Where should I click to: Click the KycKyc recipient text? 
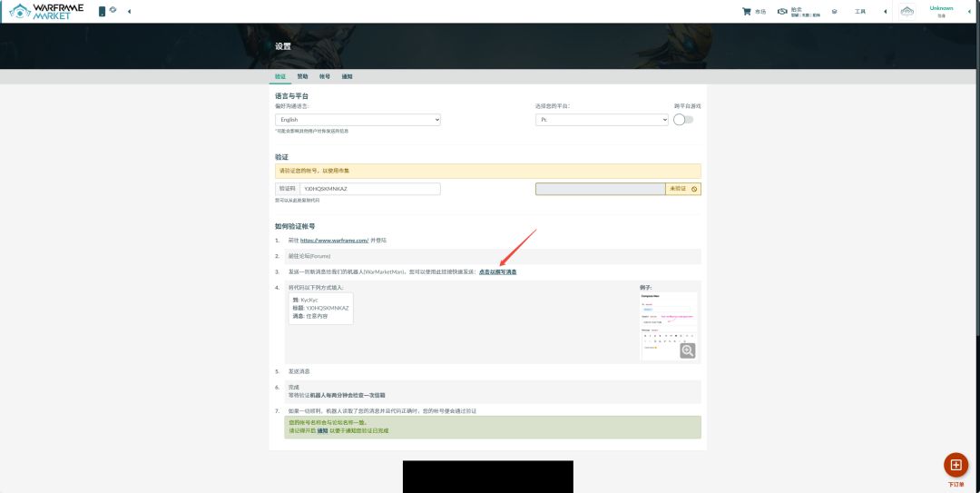[309, 301]
